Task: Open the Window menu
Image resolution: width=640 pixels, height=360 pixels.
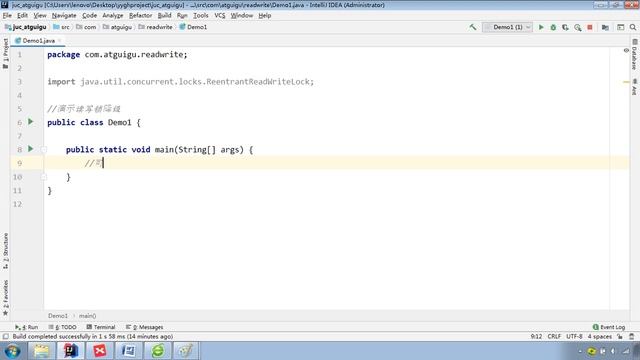Action: tap(242, 16)
